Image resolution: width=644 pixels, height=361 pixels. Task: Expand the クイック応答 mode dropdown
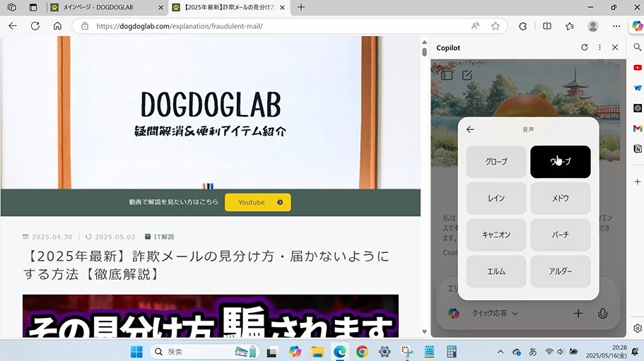click(x=495, y=313)
